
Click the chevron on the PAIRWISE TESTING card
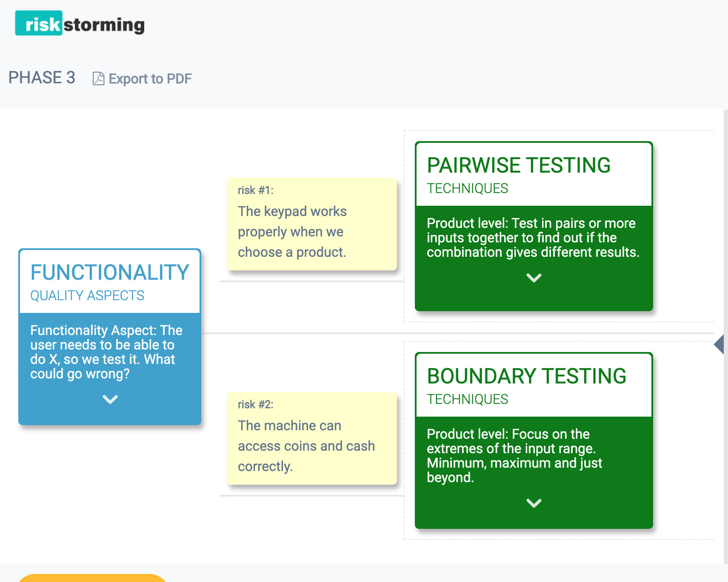click(x=533, y=278)
